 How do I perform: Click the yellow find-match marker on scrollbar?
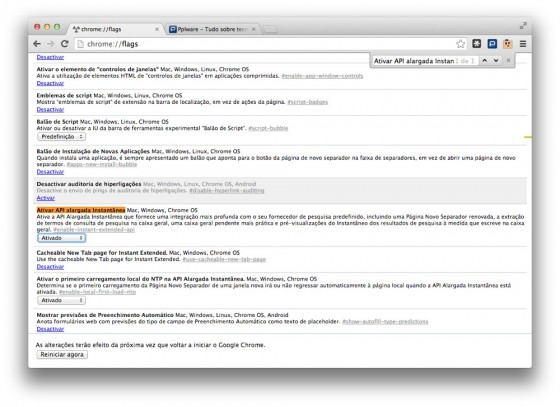pyautogui.click(x=528, y=137)
